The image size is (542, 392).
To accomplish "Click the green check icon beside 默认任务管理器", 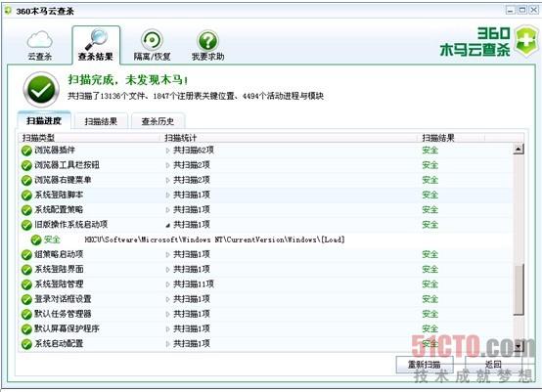I will tap(26, 315).
